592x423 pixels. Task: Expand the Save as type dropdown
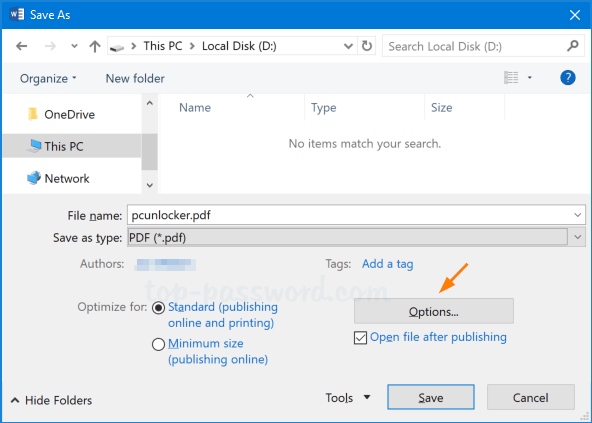click(577, 238)
